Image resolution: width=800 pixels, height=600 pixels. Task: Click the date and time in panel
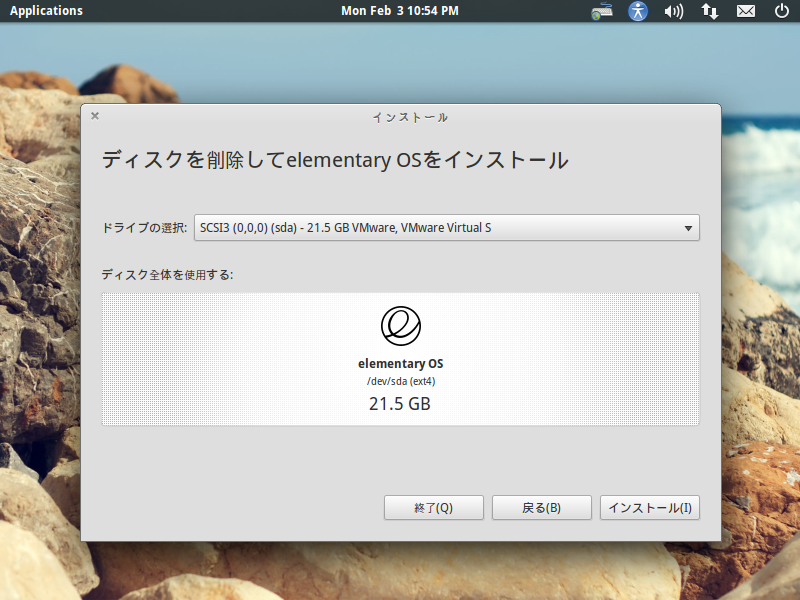(399, 11)
